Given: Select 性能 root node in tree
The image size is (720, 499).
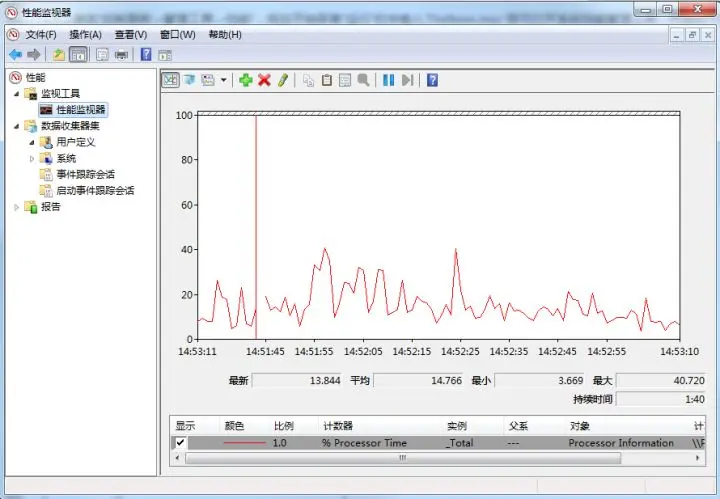Looking at the screenshot, I should [x=35, y=77].
